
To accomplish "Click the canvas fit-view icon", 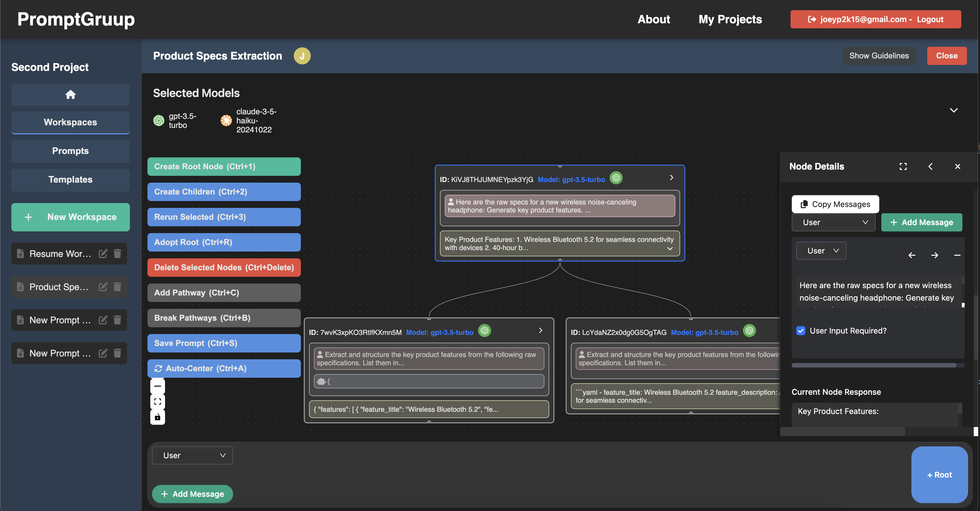I will (x=157, y=402).
